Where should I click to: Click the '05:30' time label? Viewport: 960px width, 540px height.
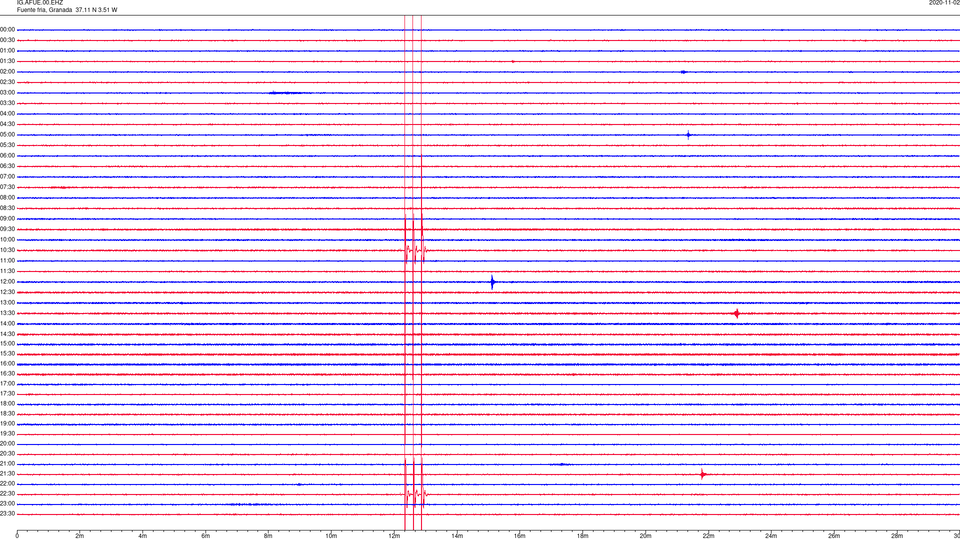point(7,144)
